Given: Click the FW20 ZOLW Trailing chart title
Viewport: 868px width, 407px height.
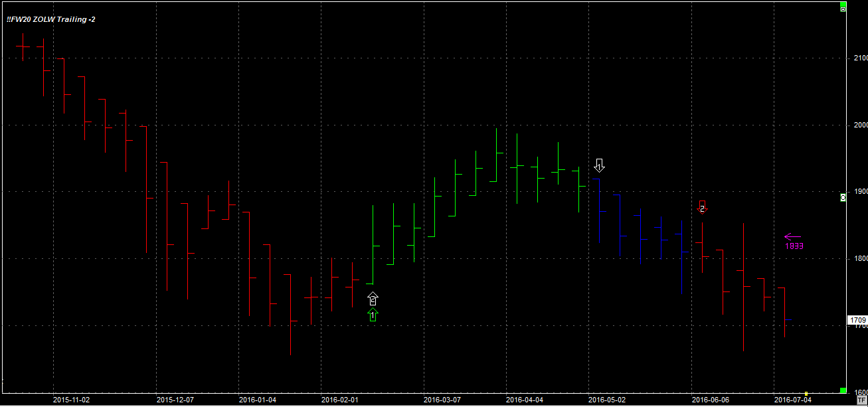Looking at the screenshot, I should pos(51,20).
